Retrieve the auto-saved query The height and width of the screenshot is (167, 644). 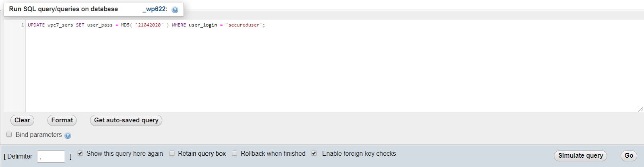click(x=126, y=120)
